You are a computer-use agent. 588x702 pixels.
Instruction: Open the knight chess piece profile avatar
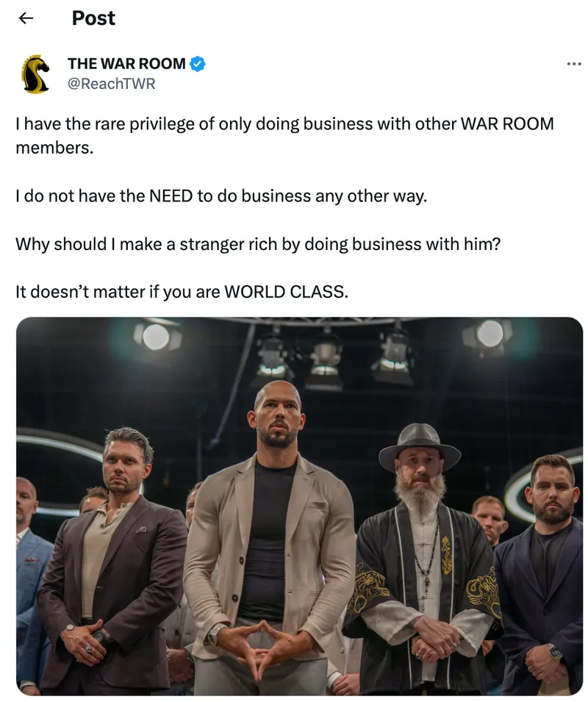pyautogui.click(x=35, y=74)
